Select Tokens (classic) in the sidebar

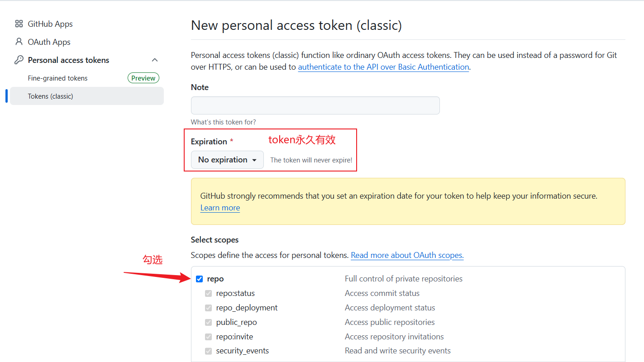click(87, 96)
